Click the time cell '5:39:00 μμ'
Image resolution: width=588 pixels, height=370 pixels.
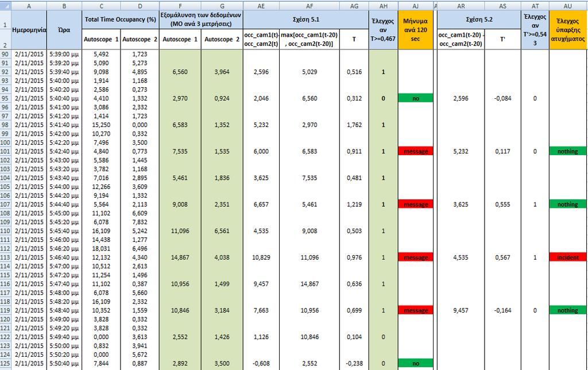tap(64, 54)
